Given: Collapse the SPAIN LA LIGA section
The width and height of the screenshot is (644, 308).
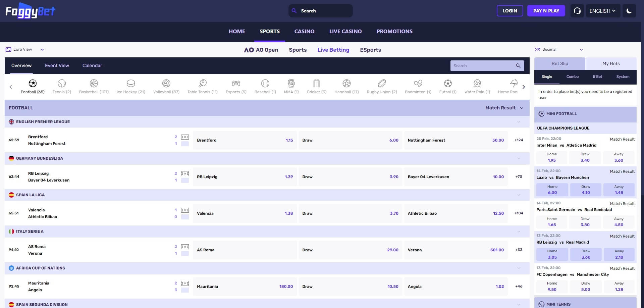Looking at the screenshot, I should pyautogui.click(x=519, y=195).
